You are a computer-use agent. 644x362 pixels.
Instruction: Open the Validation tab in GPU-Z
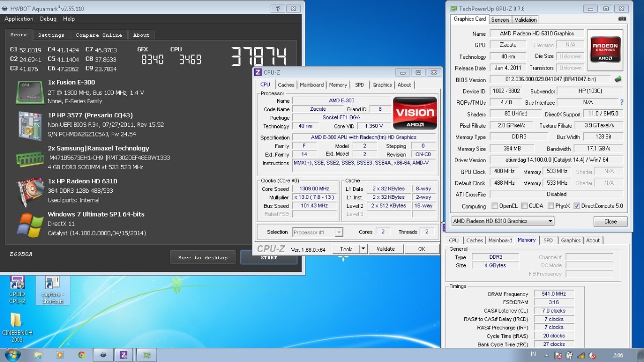pyautogui.click(x=525, y=20)
